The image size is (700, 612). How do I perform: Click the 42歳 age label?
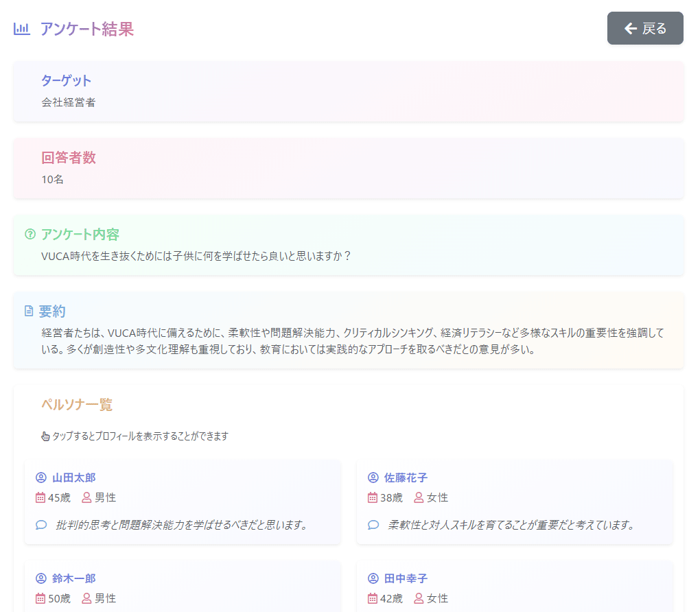pos(391,598)
